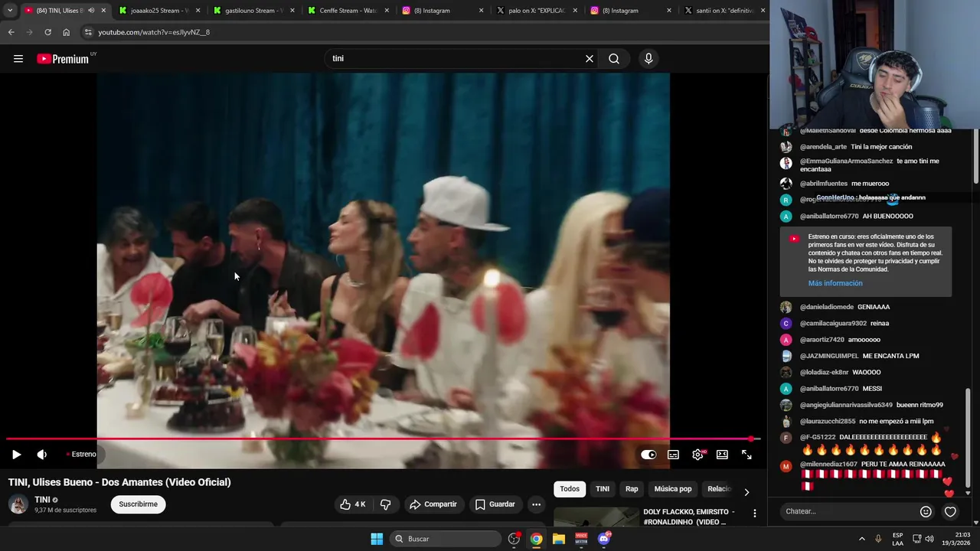980x551 pixels.
Task: Close the joaaako25 Stream tab
Action: 198,11
